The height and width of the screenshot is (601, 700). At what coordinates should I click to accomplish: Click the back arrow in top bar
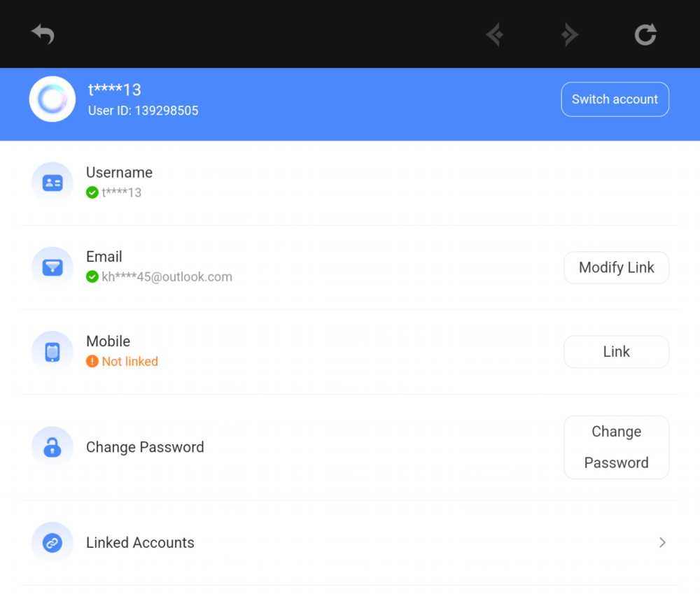click(43, 34)
